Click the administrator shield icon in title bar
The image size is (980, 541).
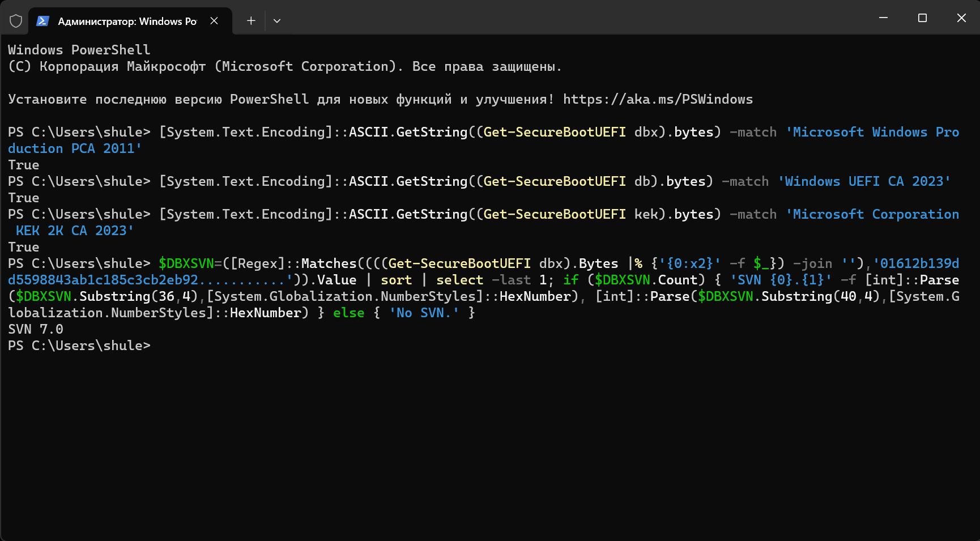pos(16,21)
